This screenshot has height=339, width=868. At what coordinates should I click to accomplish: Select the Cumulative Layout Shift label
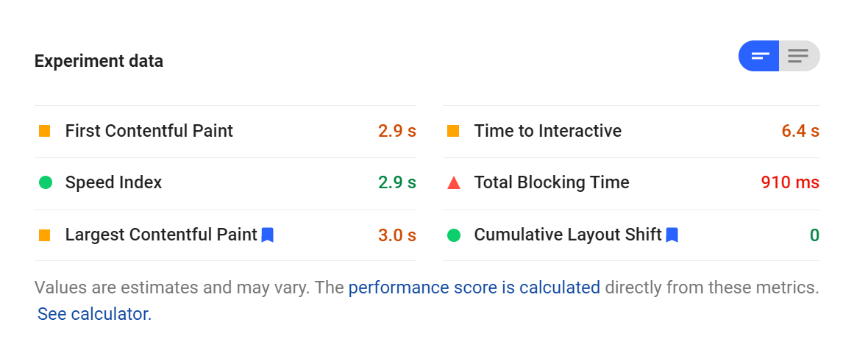568,235
